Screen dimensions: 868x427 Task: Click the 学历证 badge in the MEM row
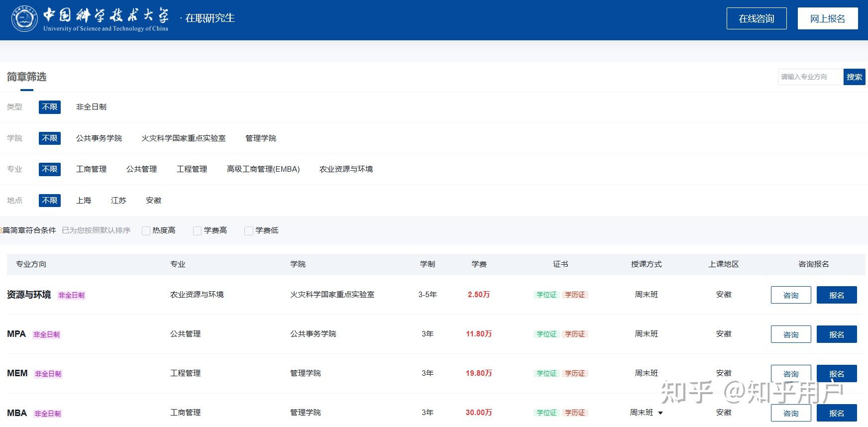[x=575, y=373]
